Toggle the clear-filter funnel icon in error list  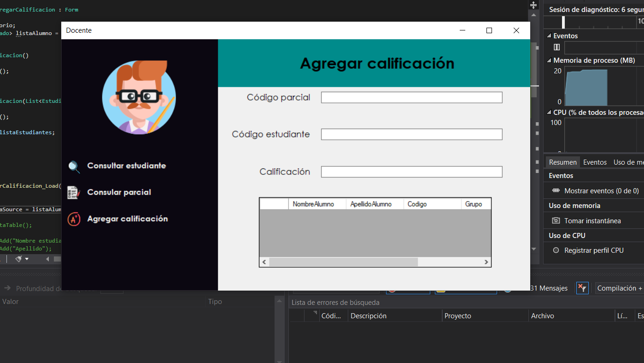click(x=582, y=288)
